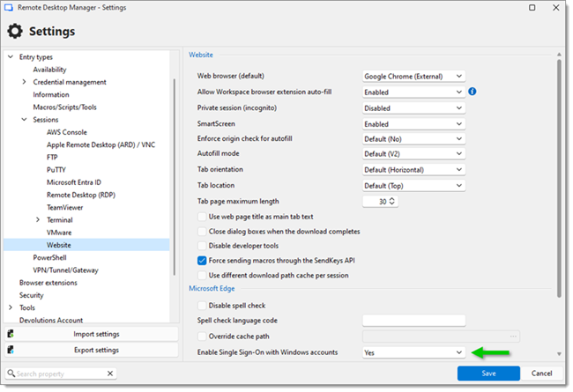The image size is (573, 392).
Task: Open the Autofill mode dropdown
Action: point(413,154)
